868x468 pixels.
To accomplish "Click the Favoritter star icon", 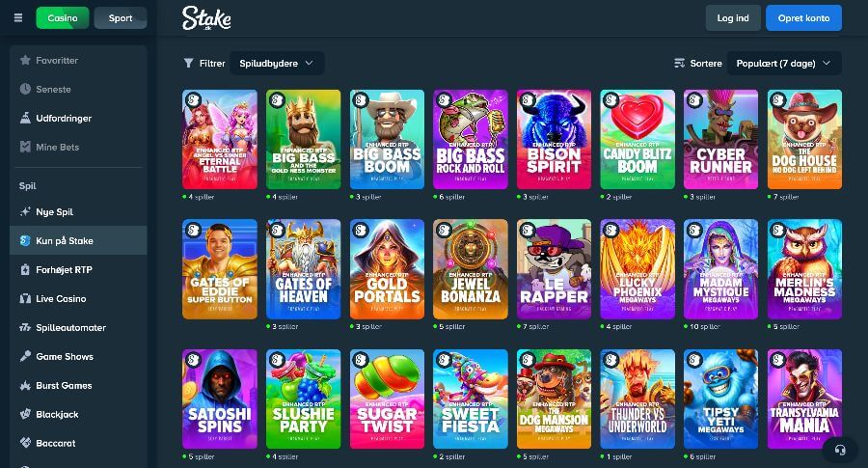I will pyautogui.click(x=25, y=60).
